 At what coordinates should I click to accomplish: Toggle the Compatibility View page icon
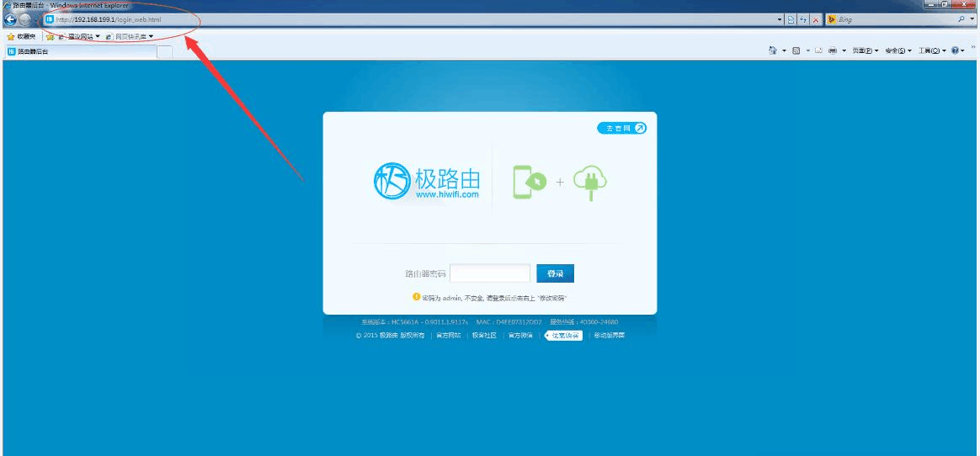pyautogui.click(x=791, y=20)
